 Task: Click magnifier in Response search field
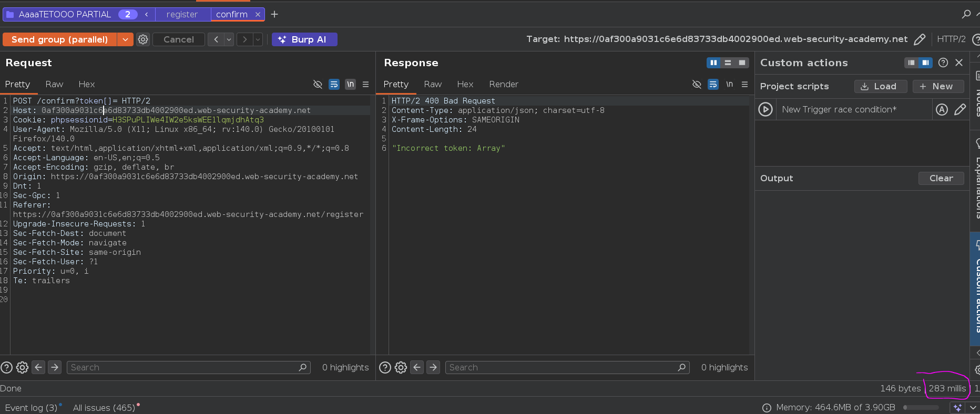(x=681, y=367)
